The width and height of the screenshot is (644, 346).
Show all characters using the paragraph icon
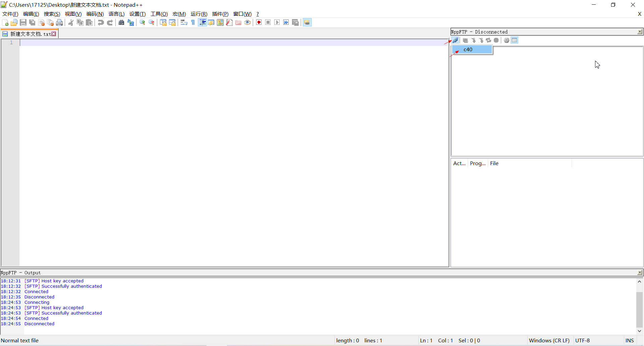coord(193,22)
